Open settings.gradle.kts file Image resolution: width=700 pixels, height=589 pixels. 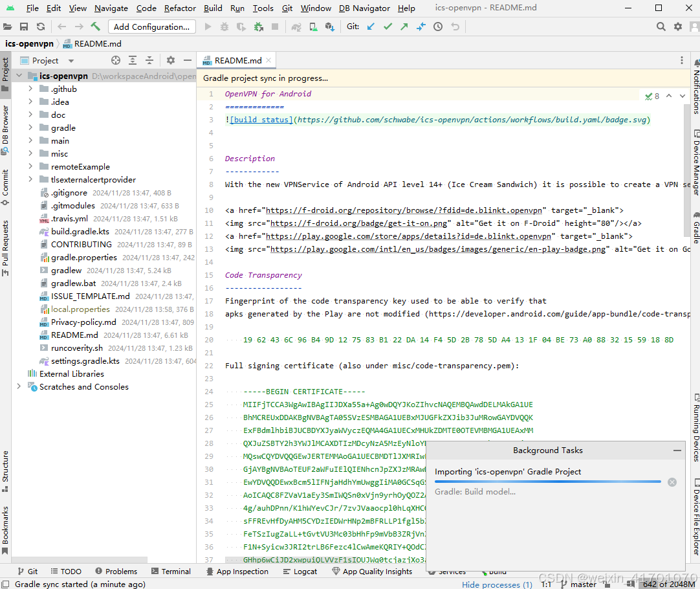(x=85, y=361)
